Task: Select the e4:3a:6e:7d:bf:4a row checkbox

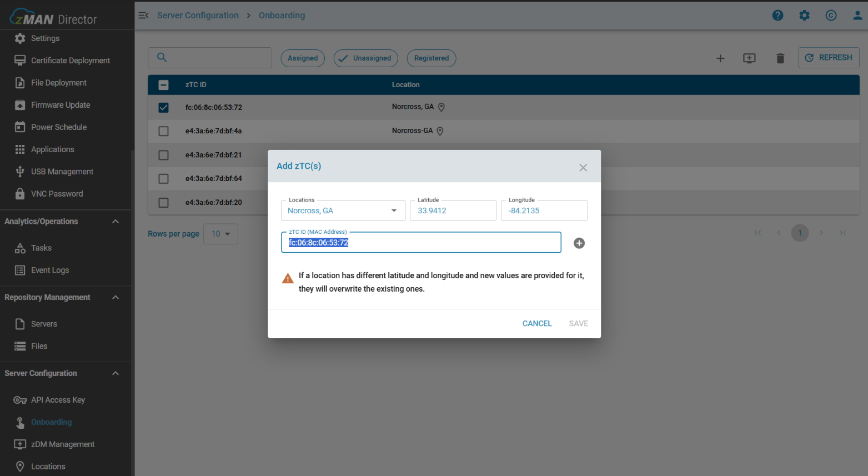Action: click(x=163, y=131)
